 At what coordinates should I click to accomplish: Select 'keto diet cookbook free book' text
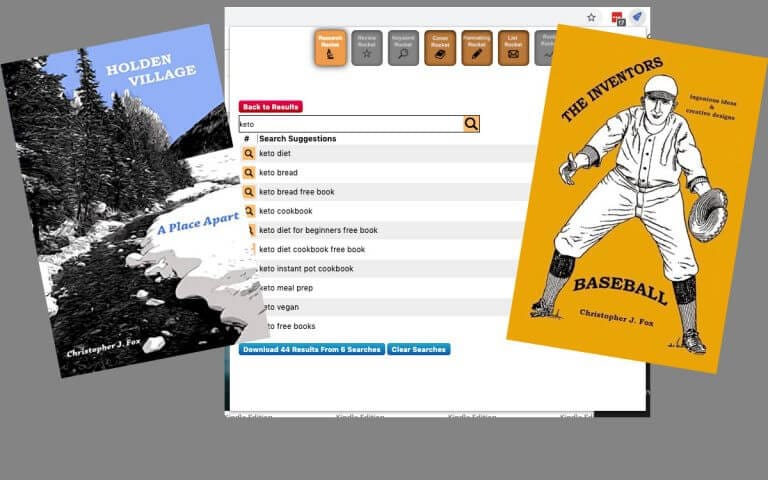pos(312,249)
